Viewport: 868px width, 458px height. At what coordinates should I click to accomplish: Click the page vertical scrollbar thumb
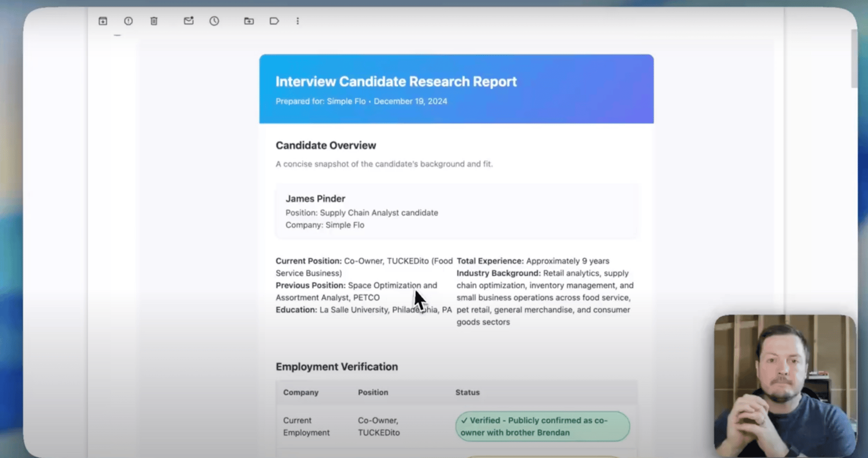(x=854, y=59)
